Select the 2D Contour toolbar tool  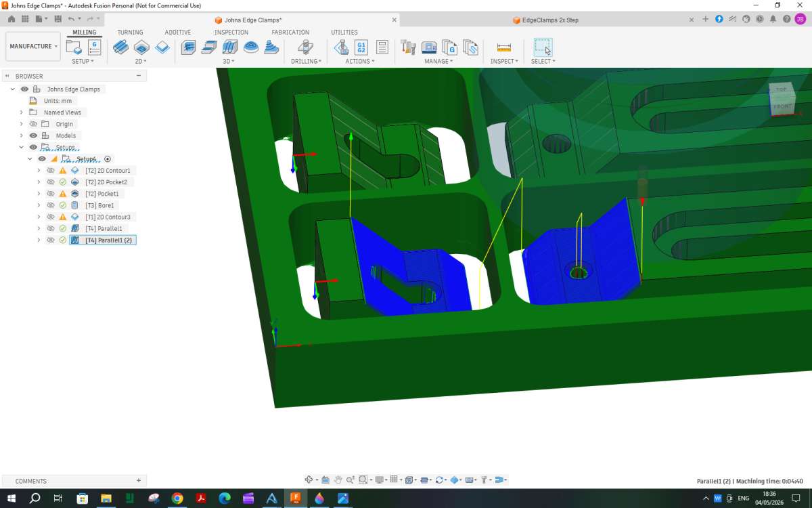pos(162,47)
